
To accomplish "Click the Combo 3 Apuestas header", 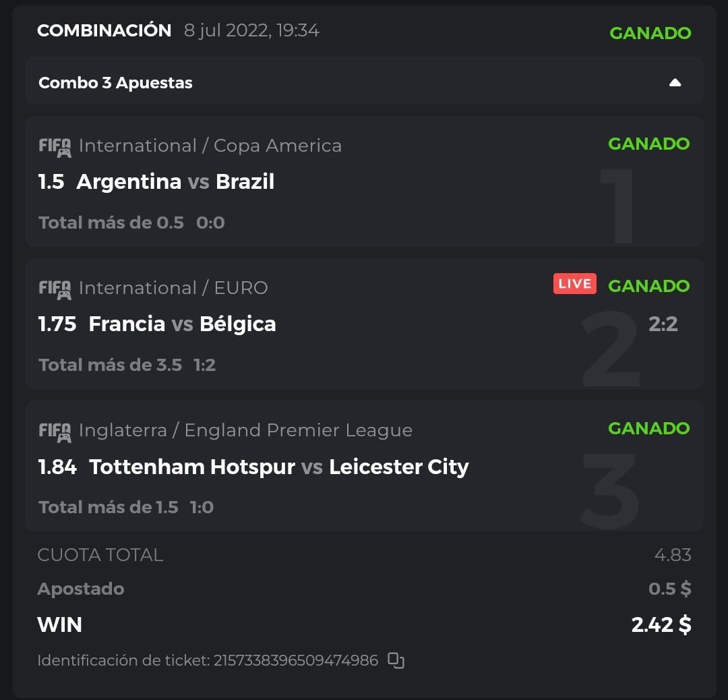I will pos(115,83).
